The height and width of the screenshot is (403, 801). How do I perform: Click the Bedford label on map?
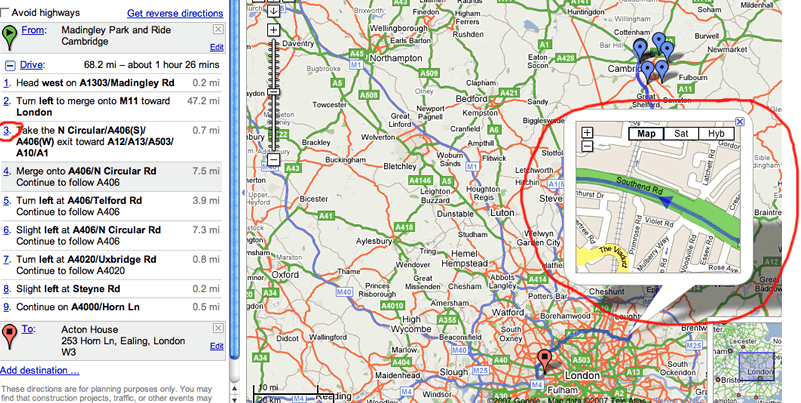(470, 98)
